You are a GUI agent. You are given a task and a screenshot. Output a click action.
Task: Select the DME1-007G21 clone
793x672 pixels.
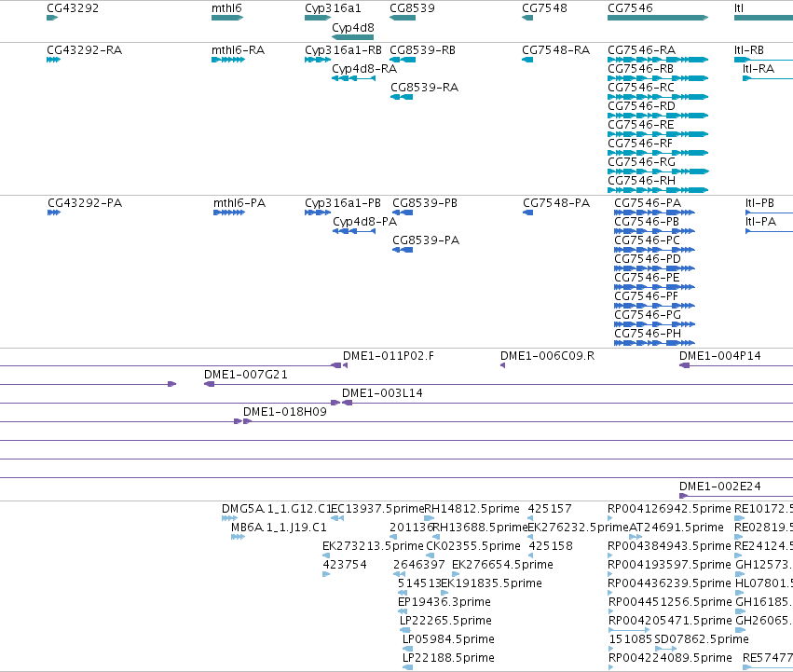click(x=499, y=384)
